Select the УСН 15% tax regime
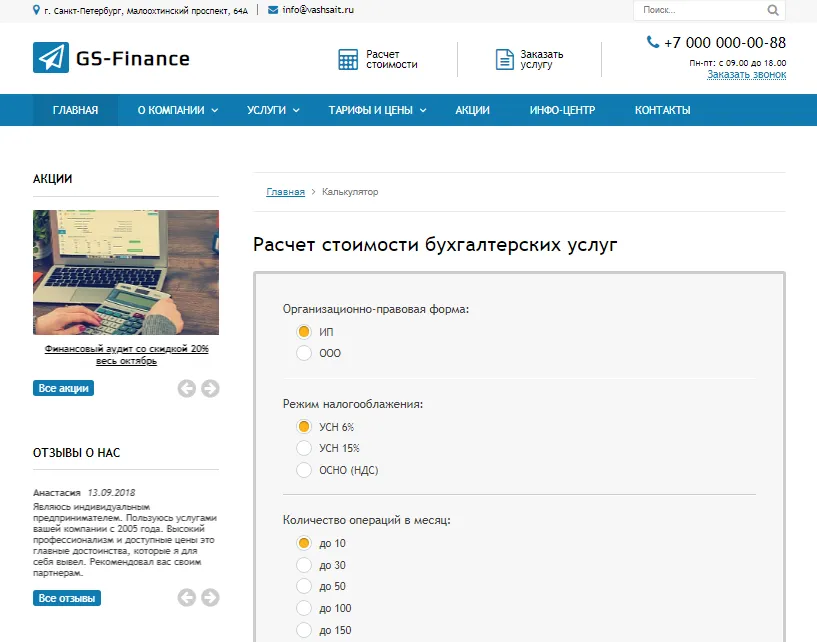The image size is (817, 642). pos(303,448)
